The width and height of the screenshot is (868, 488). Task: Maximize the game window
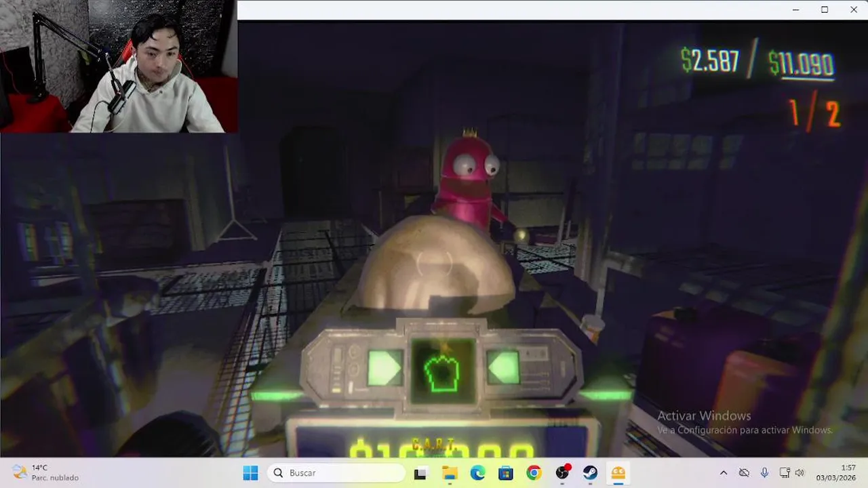pos(825,9)
